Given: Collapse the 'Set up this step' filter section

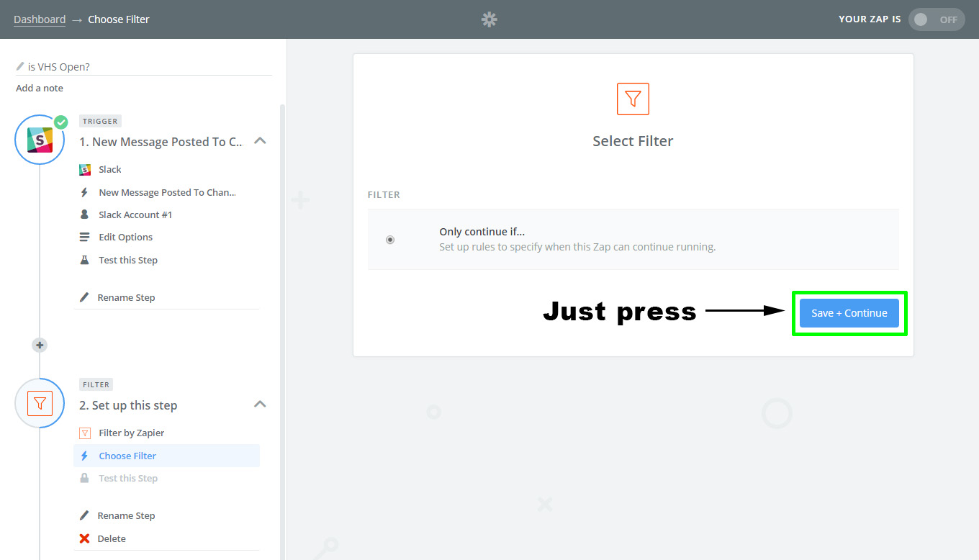Looking at the screenshot, I should [x=261, y=405].
